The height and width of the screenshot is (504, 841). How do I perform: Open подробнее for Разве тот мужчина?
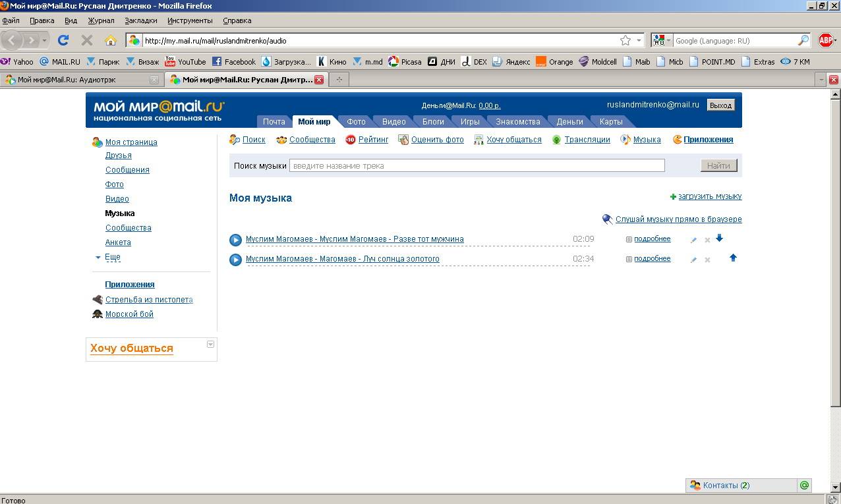tap(652, 239)
